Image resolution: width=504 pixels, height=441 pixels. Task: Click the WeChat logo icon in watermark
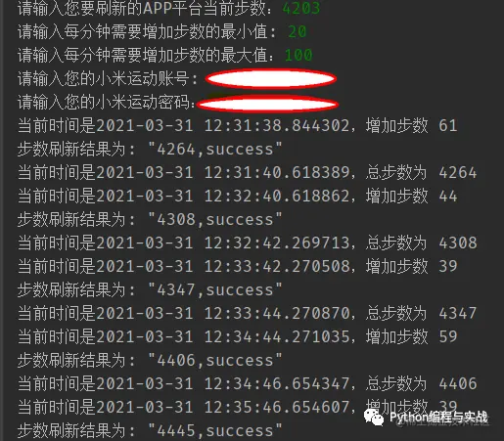pos(374,417)
